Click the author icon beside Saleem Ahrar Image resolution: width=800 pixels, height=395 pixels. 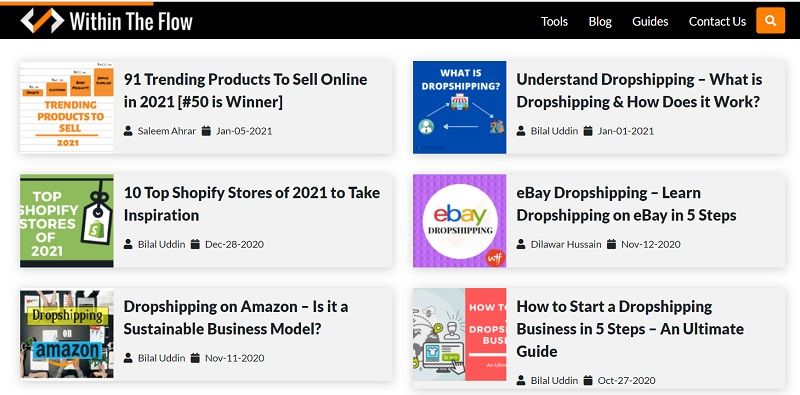coord(128,131)
